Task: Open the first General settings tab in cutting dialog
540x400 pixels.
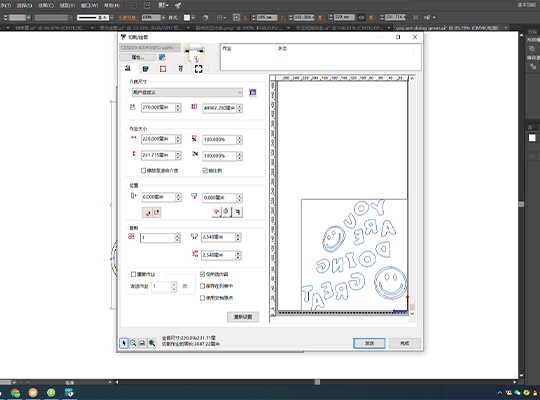Action: pos(128,69)
